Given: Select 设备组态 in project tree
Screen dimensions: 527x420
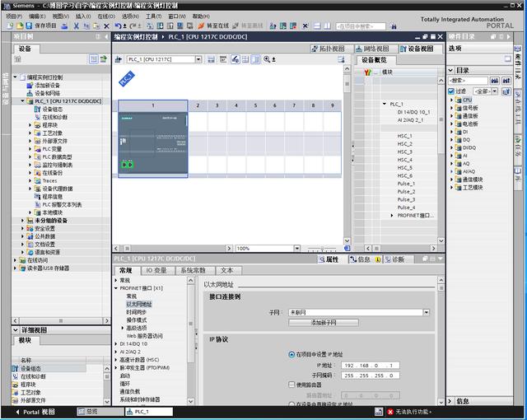Looking at the screenshot, I should (x=52, y=110).
